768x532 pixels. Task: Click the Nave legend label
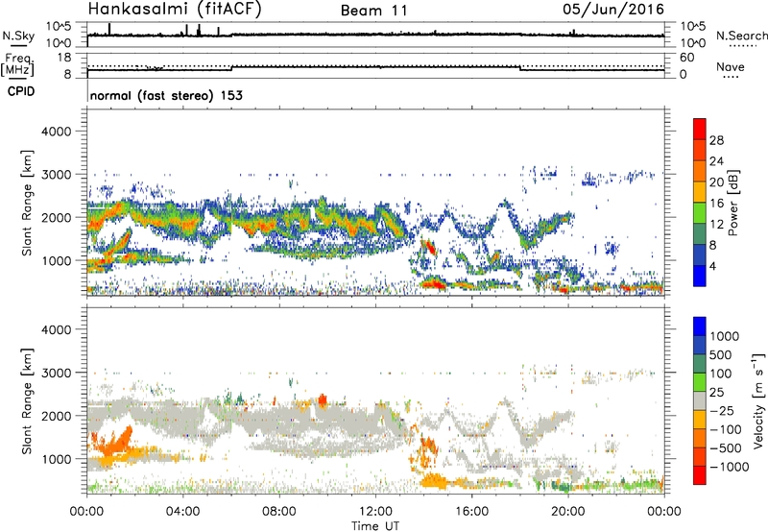731,66
